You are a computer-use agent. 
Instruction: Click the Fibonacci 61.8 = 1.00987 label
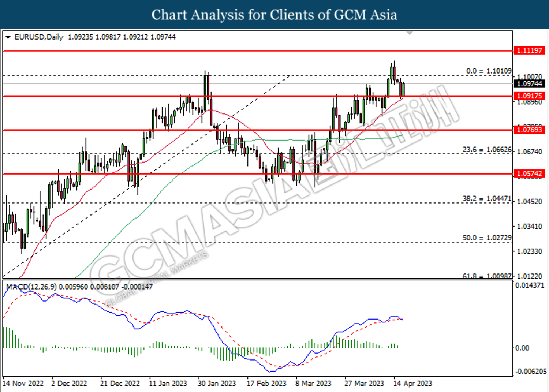487,276
